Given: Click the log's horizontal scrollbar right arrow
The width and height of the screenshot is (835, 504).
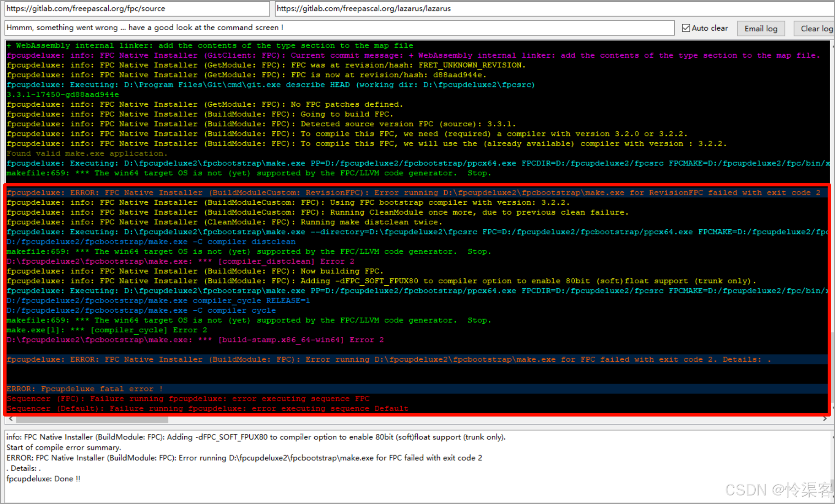Looking at the screenshot, I should click(825, 419).
